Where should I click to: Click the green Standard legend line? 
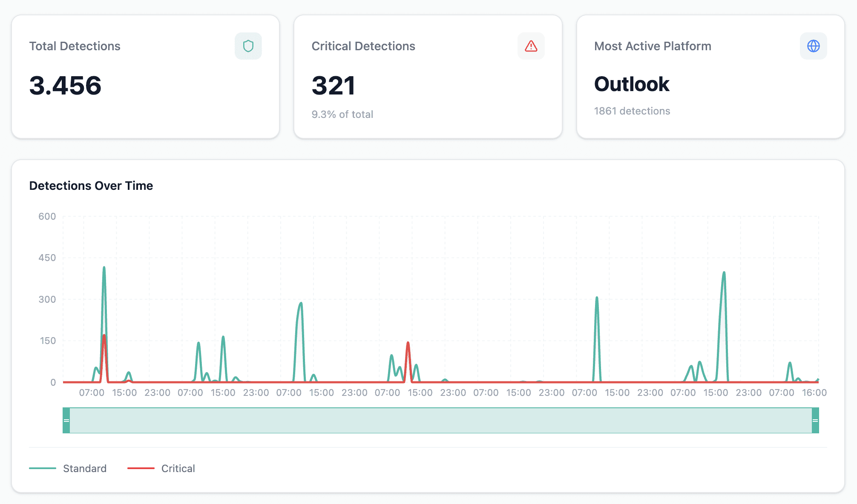(x=43, y=468)
